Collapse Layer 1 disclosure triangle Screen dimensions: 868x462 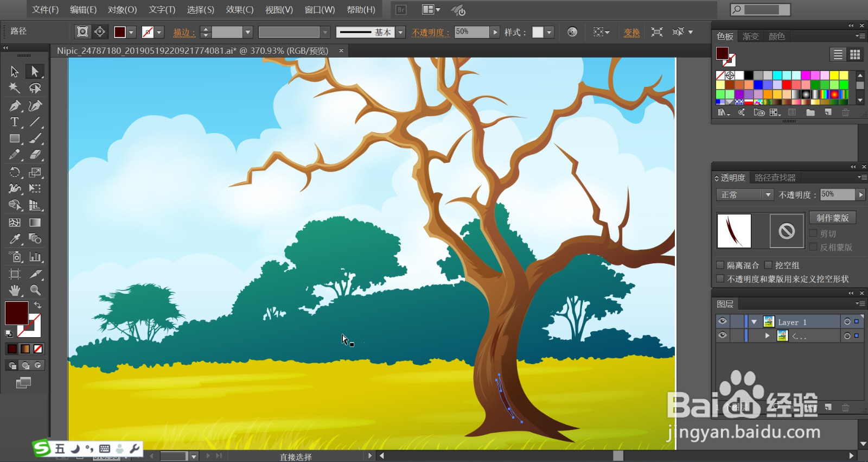(754, 322)
